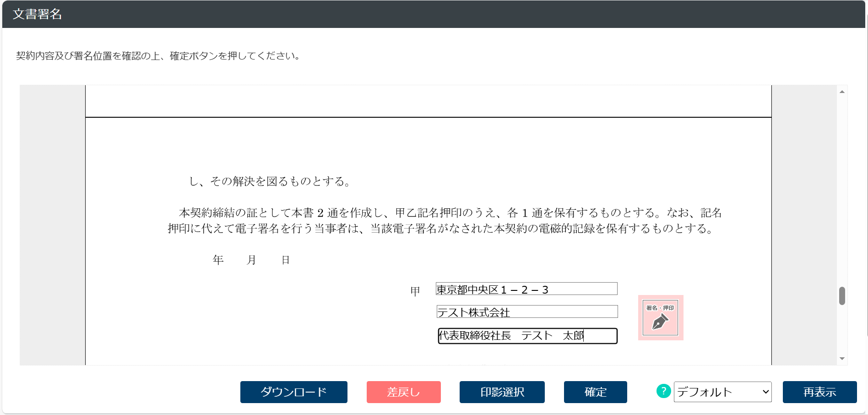Click the 代表取締役社長 テスト 太郎 field

[x=527, y=336]
